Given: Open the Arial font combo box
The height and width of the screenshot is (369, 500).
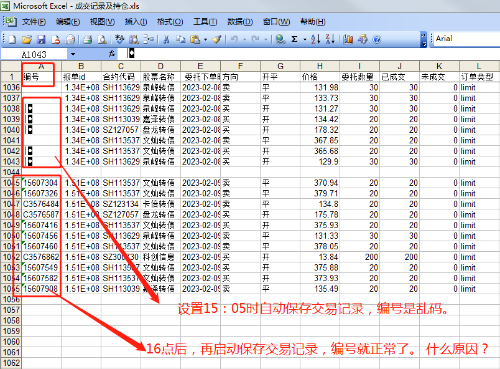Looking at the screenshot, I should click(x=466, y=39).
